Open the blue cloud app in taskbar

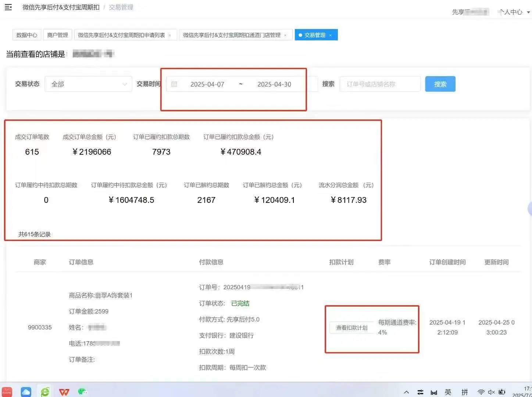26,392
